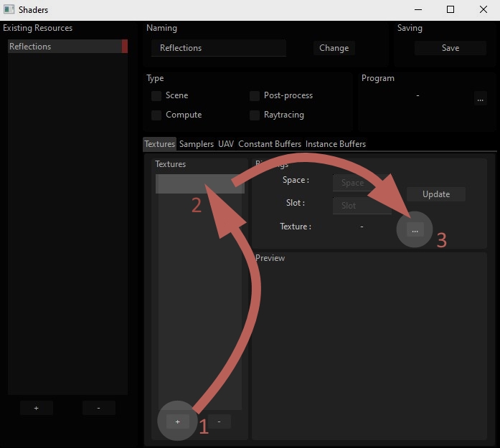Enable the Post-process type checkbox
Screen dimensions: 500x448
pyautogui.click(x=255, y=95)
